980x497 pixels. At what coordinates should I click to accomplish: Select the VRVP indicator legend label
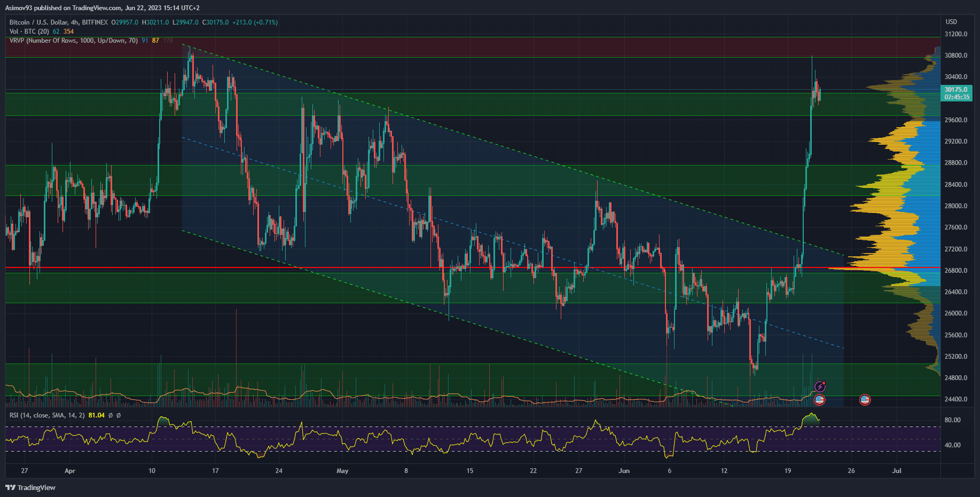pyautogui.click(x=73, y=41)
